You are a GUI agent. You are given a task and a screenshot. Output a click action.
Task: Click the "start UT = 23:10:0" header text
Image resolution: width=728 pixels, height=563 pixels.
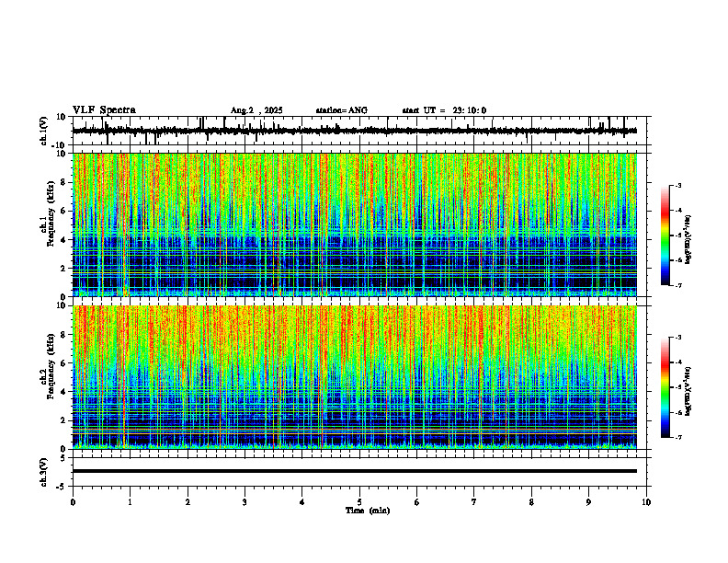tap(444, 110)
